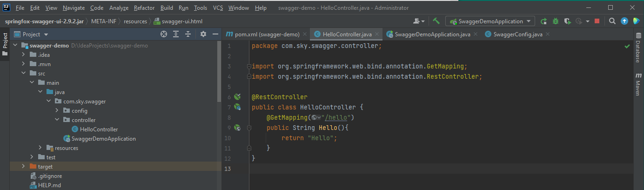Open the Refactor menu
The height and width of the screenshot is (190, 644).
pyautogui.click(x=144, y=8)
